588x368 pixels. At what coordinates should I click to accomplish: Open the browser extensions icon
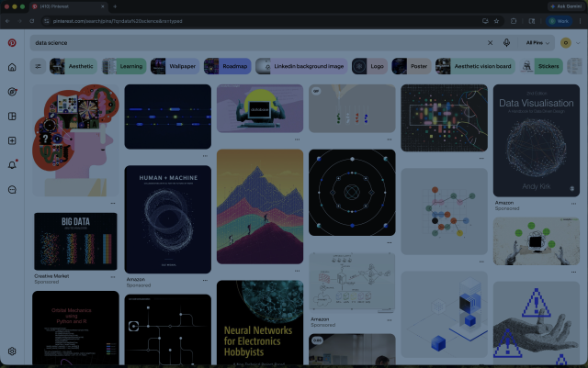tap(514, 21)
